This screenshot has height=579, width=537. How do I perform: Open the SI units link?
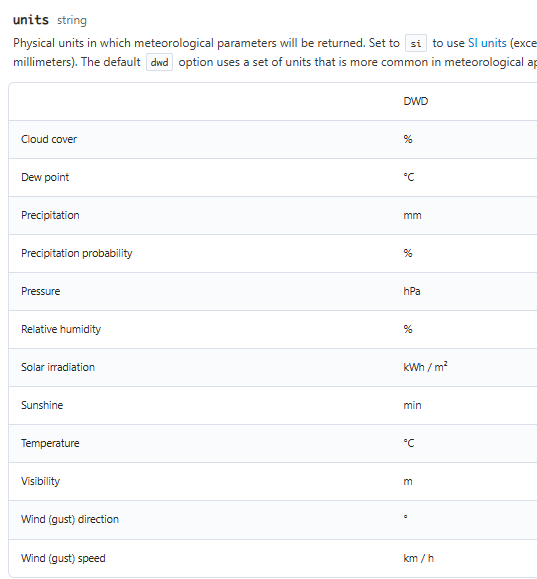(487, 43)
